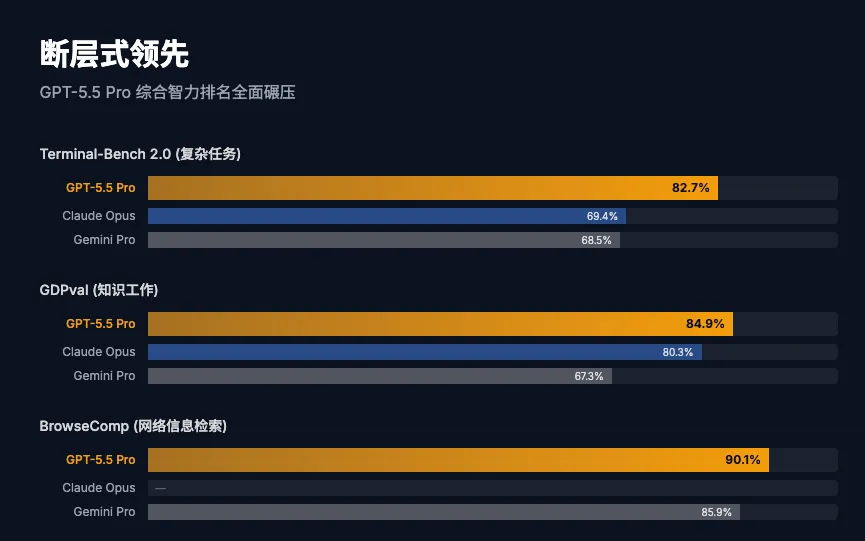
Task: Click Claude Opus label under GDPval
Action: click(98, 352)
